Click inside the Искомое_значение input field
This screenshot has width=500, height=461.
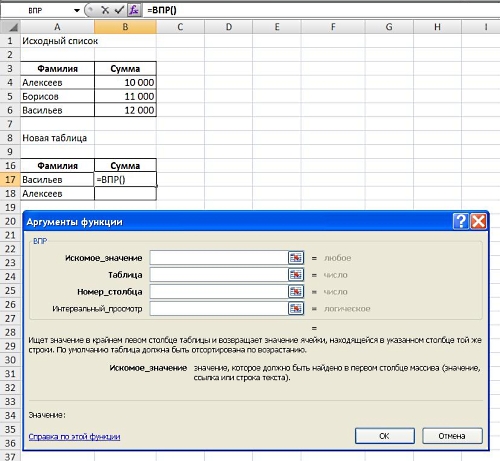(x=219, y=258)
